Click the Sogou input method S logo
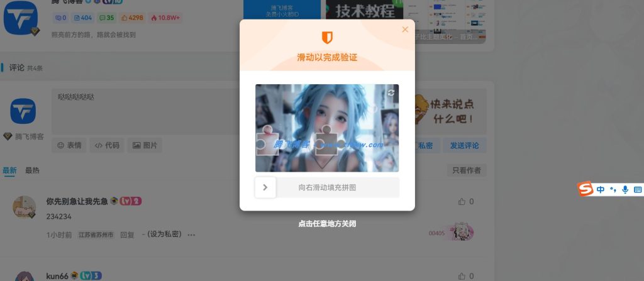Viewport: 644px width, 281px height. (x=586, y=189)
